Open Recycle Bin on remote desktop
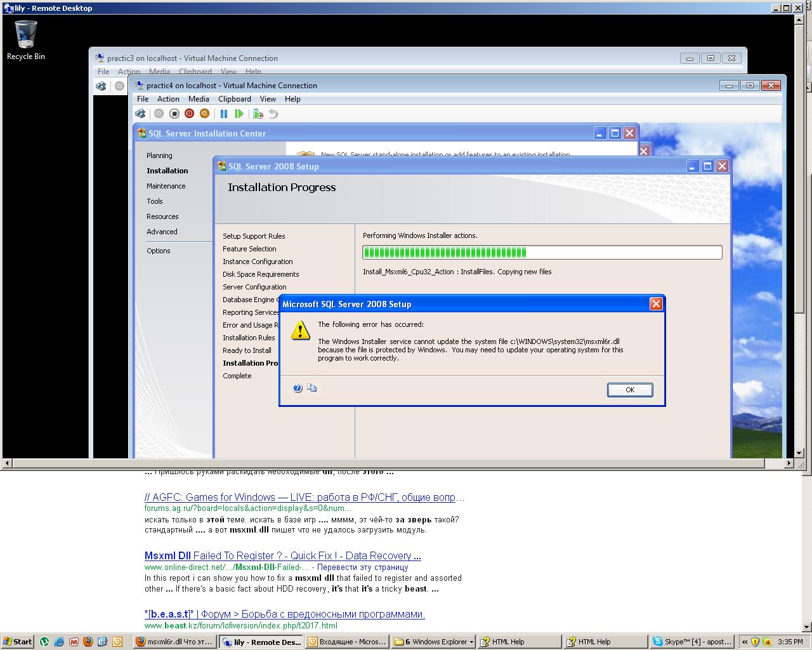The height and width of the screenshot is (650, 812). coord(26,40)
